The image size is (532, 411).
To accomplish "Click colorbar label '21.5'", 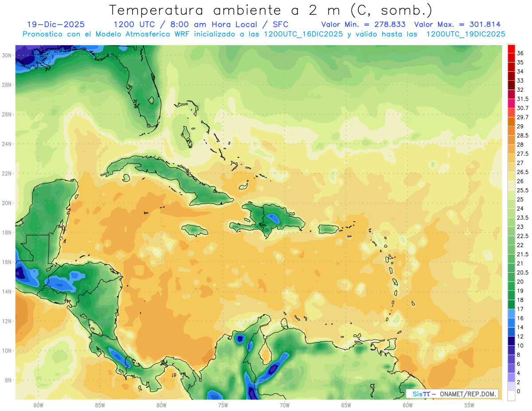I will point(523,254).
